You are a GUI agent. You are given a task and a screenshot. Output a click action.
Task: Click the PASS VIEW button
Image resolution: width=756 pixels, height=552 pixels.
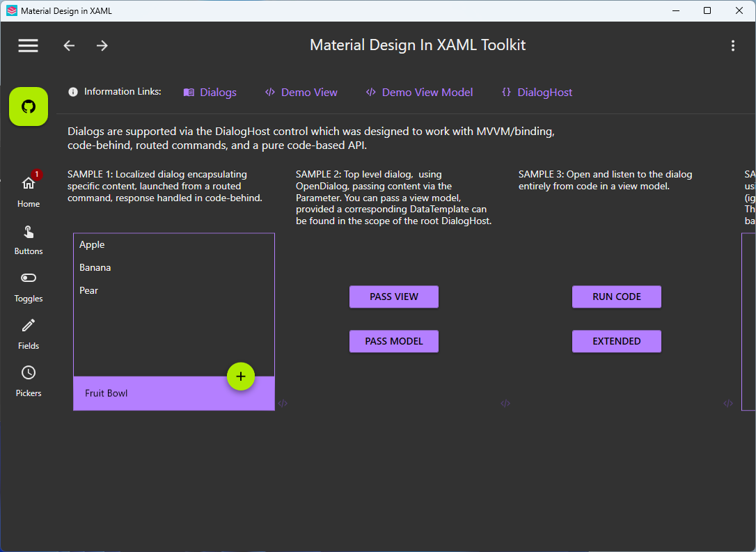tap(394, 297)
